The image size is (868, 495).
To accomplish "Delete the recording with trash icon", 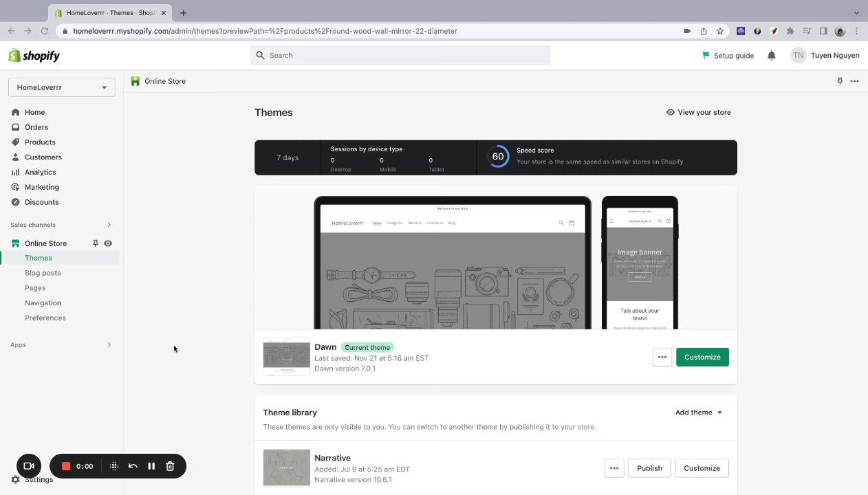I will (x=170, y=466).
